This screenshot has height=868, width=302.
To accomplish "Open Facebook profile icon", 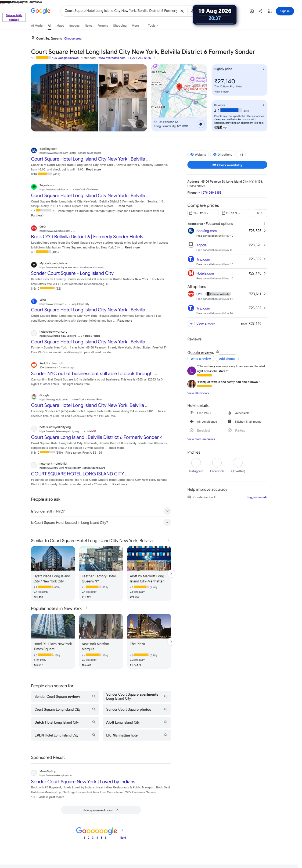I will pyautogui.click(x=217, y=463).
